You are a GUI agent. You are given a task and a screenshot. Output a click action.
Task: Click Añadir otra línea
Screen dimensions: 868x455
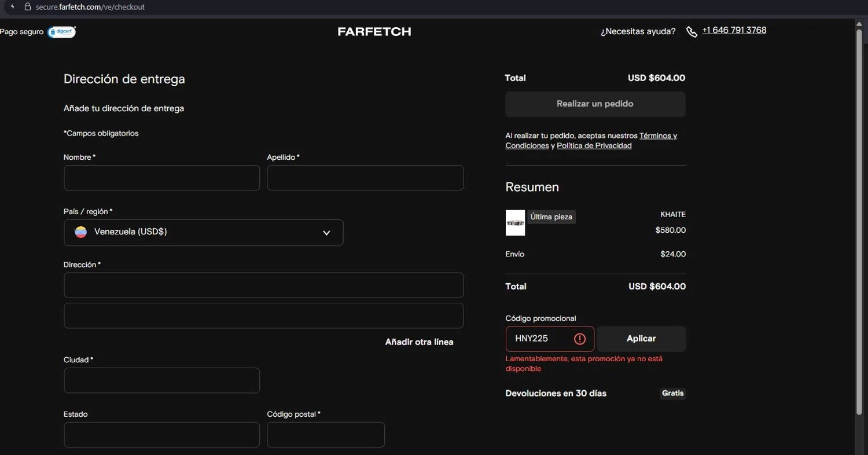click(x=420, y=342)
